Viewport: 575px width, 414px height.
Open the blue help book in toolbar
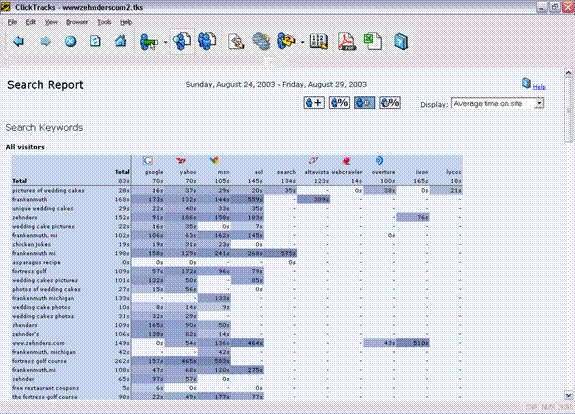pos(401,41)
